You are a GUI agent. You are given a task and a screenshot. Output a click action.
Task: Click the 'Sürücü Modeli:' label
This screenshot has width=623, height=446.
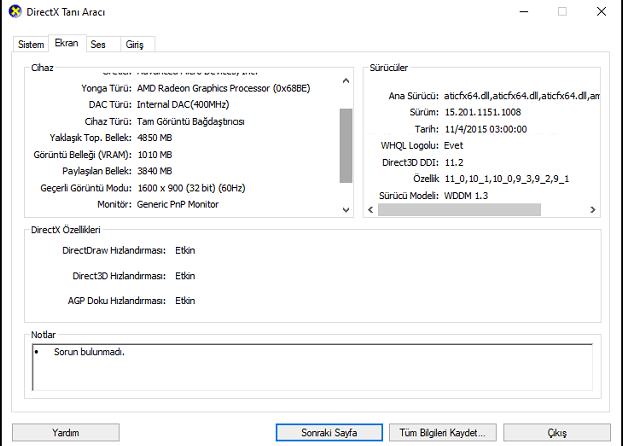408,196
